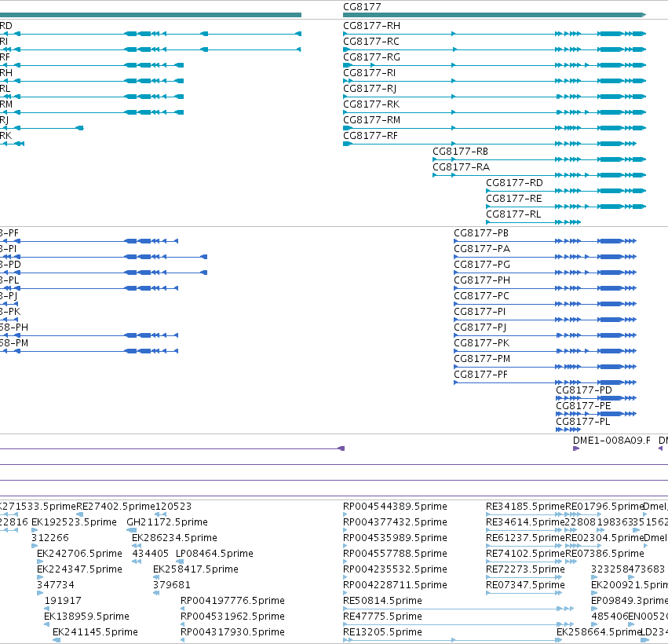Click the RP004557788.5prime EST label
Viewport: 668px width, 644px height.
395,554
